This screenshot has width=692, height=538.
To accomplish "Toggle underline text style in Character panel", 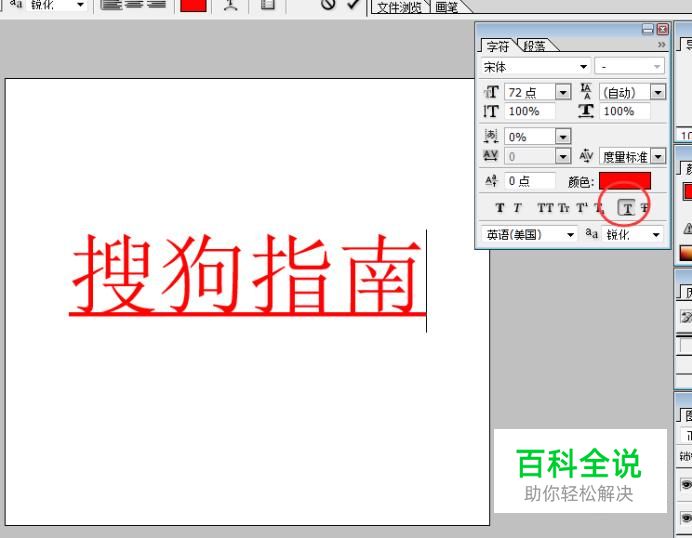I will coord(627,208).
